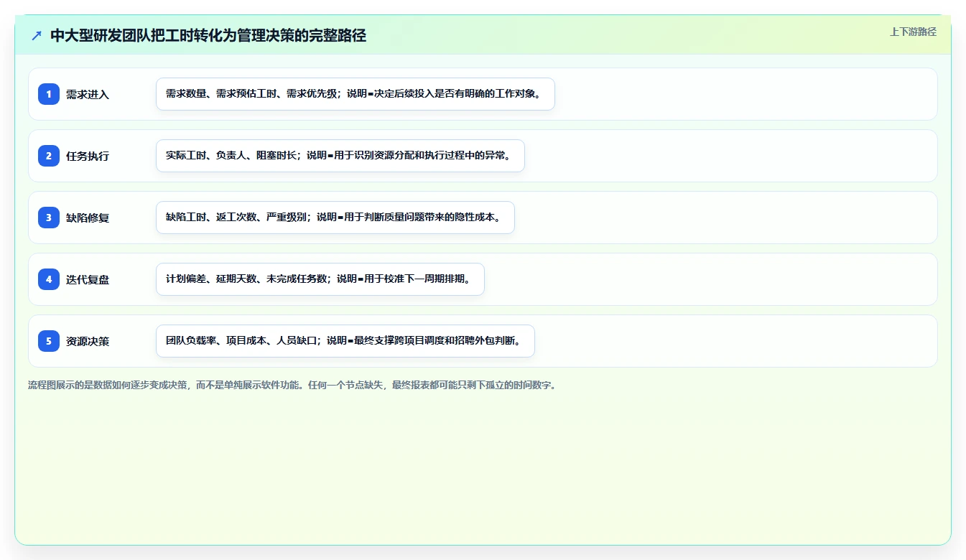Viewport: 966px width, 560px height.
Task: Click the 需求数量、需求预估工时 description box
Action: pos(356,94)
